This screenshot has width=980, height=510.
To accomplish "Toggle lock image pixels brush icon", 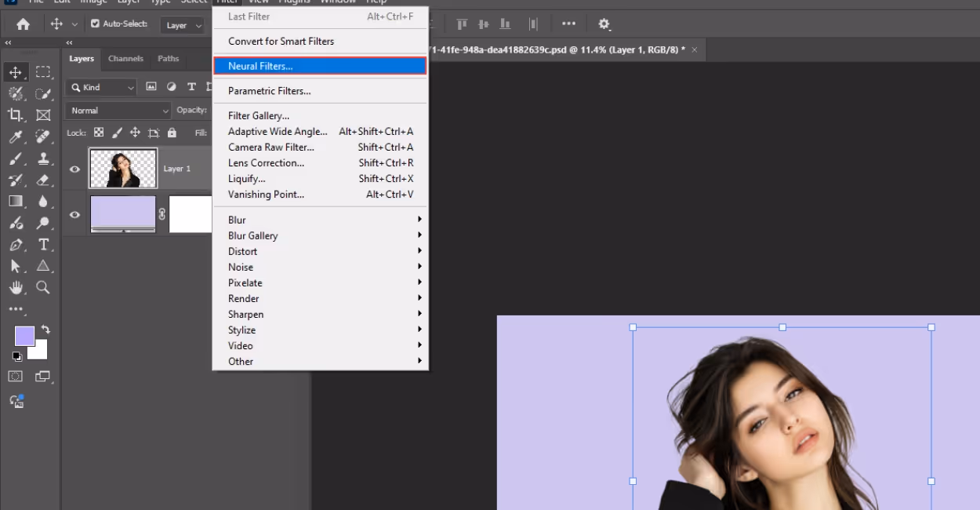I will [117, 133].
